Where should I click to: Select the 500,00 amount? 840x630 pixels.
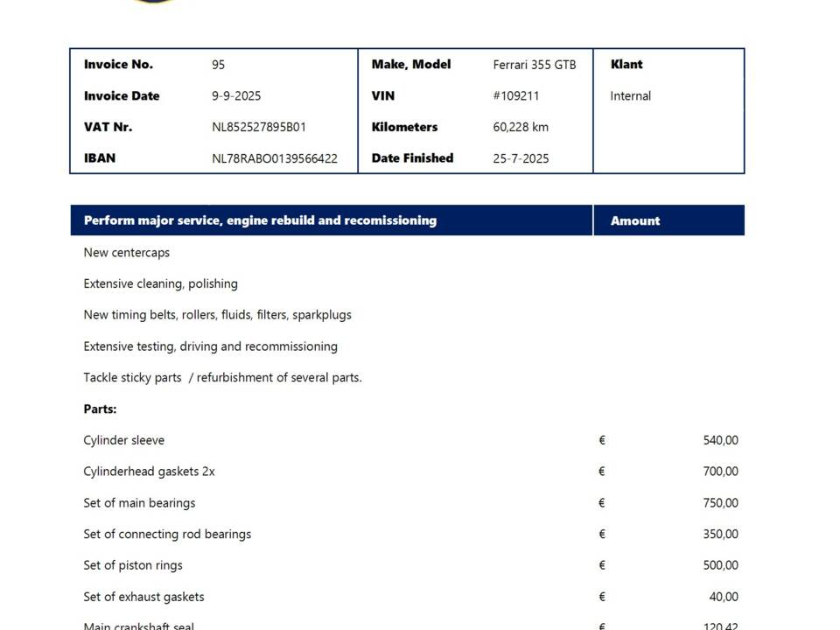click(720, 565)
